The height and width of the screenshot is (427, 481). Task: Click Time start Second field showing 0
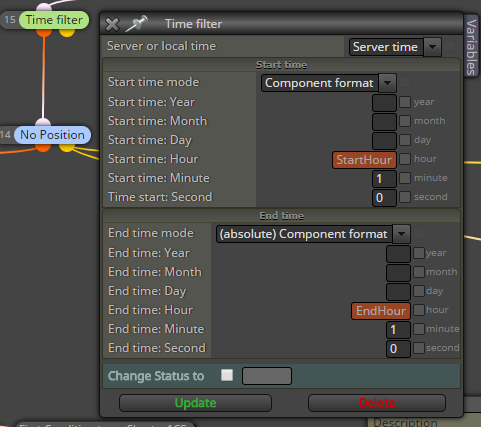(x=384, y=198)
